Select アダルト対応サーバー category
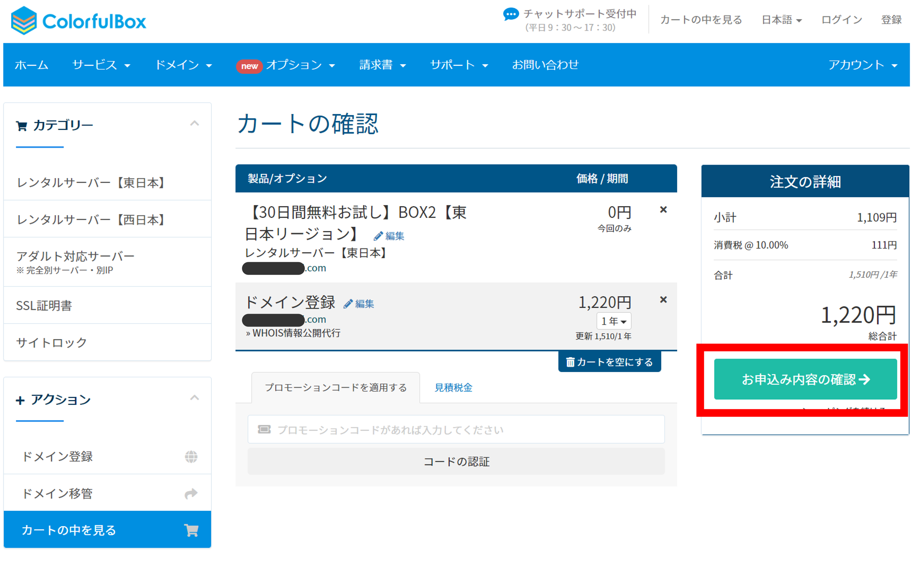The width and height of the screenshot is (924, 566). pyautogui.click(x=107, y=262)
